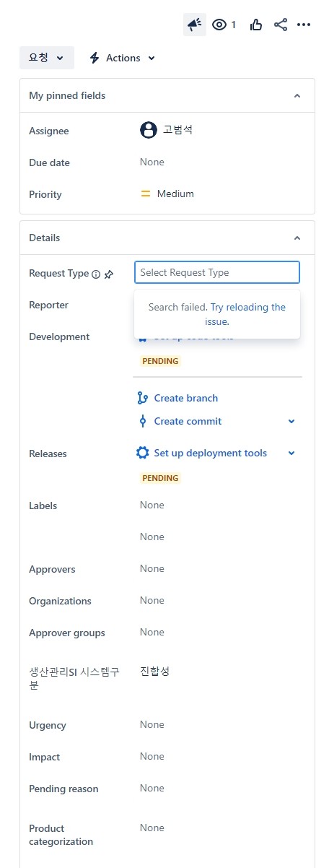Image resolution: width=329 pixels, height=868 pixels.
Task: Click the Try reloading the issue link
Action: [247, 314]
